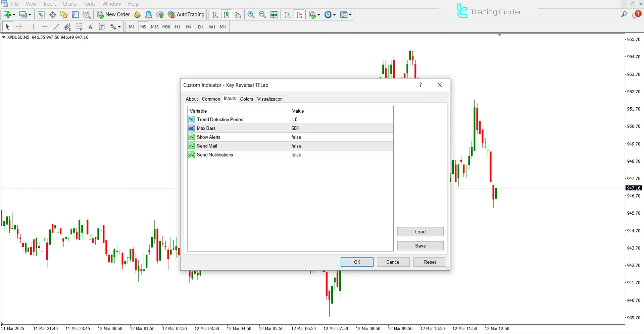Reset the indicator inputs
The height and width of the screenshot is (334, 644).
(429, 262)
